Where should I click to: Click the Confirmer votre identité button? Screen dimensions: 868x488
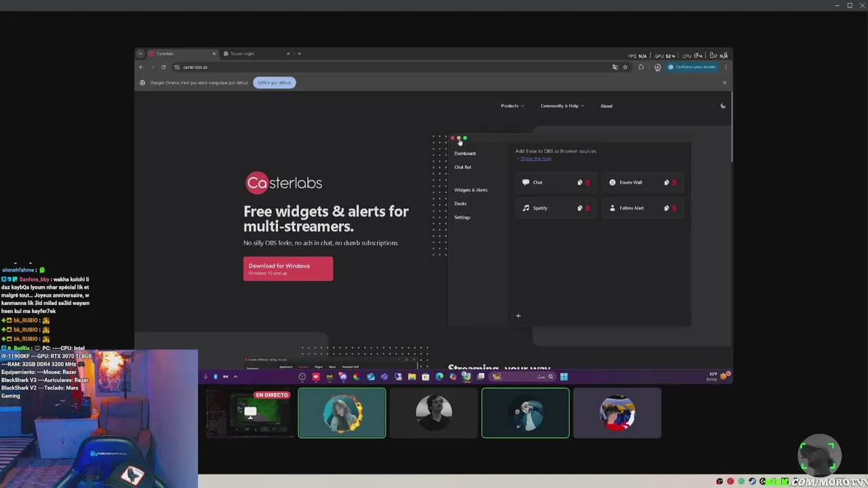[x=691, y=67]
